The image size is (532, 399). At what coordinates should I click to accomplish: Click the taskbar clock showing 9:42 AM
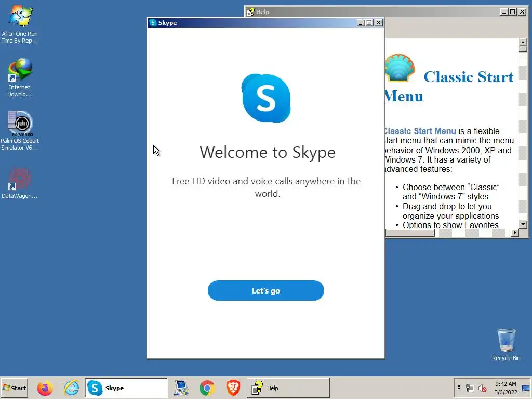(506, 388)
